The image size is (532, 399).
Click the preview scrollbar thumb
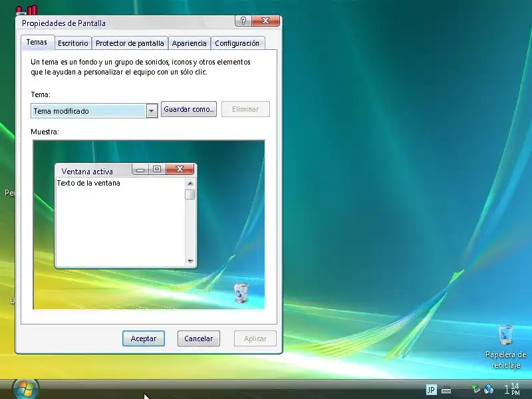pos(190,194)
